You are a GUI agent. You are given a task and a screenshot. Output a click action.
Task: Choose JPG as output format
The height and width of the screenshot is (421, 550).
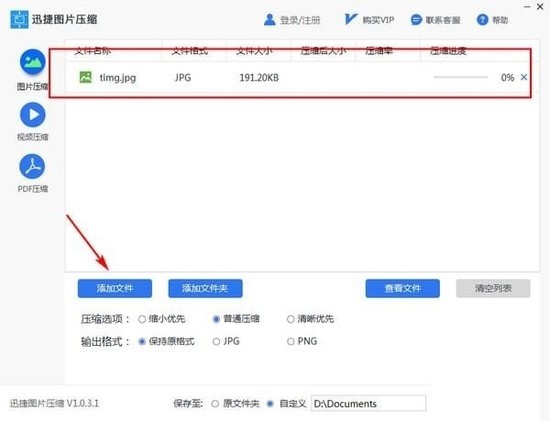coord(216,342)
